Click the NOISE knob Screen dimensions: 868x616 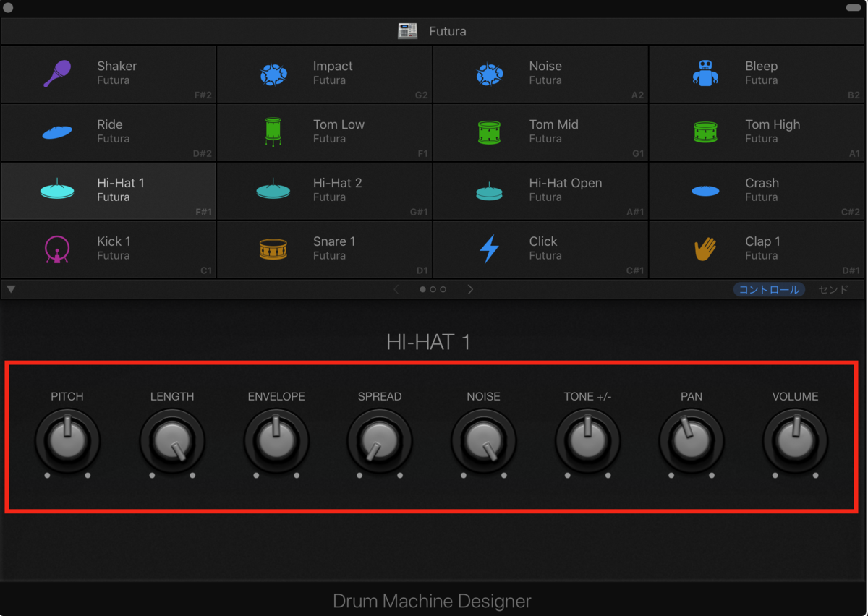[x=484, y=441]
